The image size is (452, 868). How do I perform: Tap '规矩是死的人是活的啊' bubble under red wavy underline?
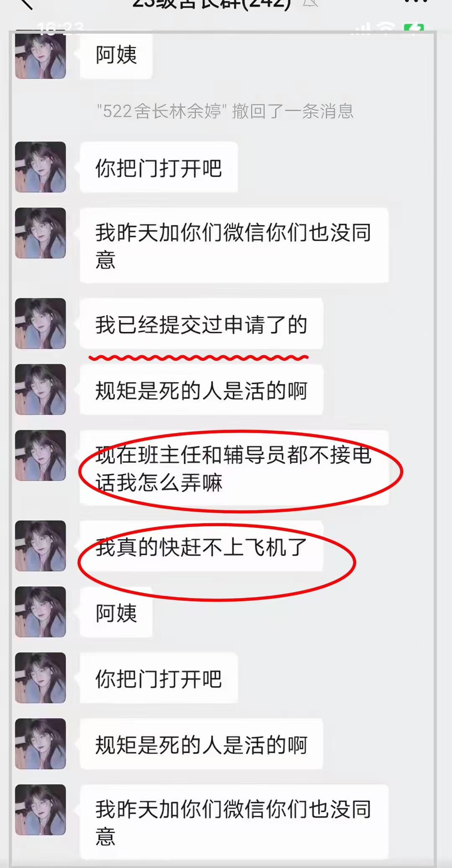201,390
